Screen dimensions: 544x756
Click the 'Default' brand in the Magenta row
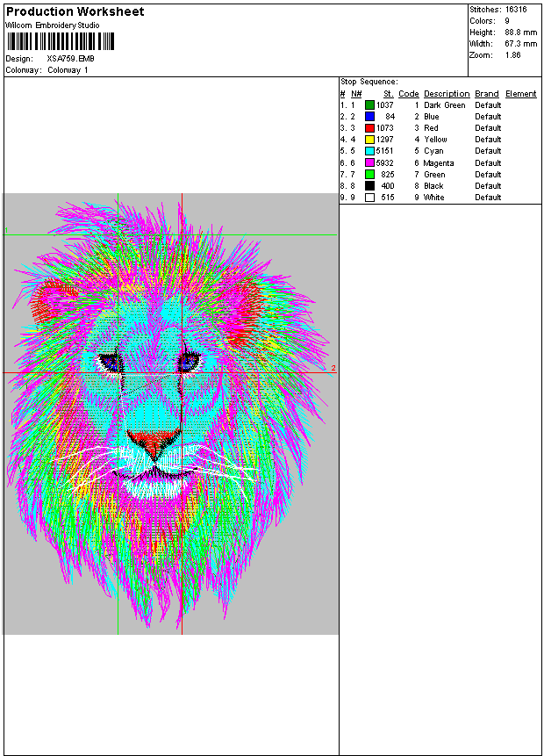pos(488,163)
